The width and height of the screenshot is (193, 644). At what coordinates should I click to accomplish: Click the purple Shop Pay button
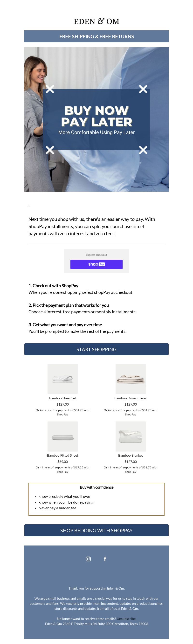(96, 264)
